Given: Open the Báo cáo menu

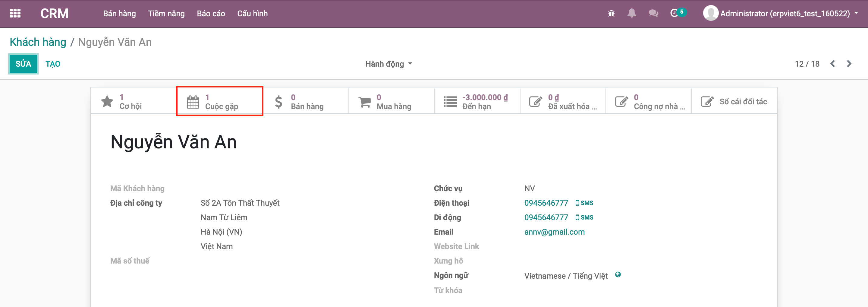Looking at the screenshot, I should (211, 14).
